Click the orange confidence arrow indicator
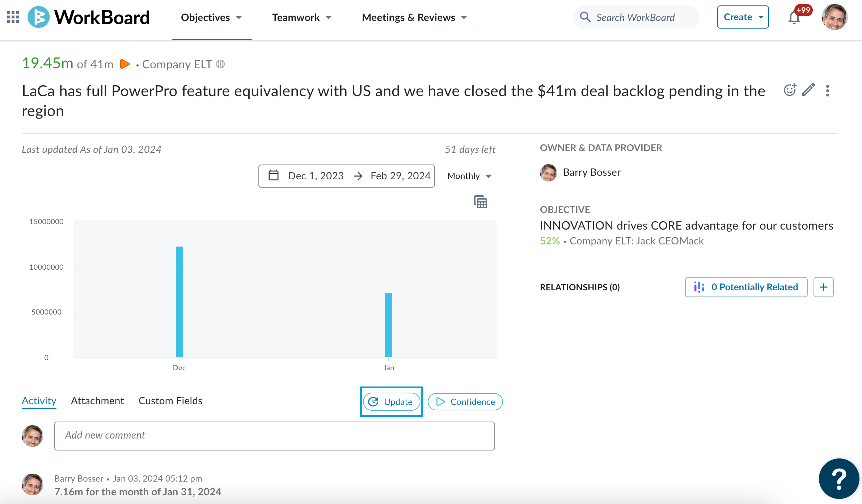 click(x=125, y=64)
